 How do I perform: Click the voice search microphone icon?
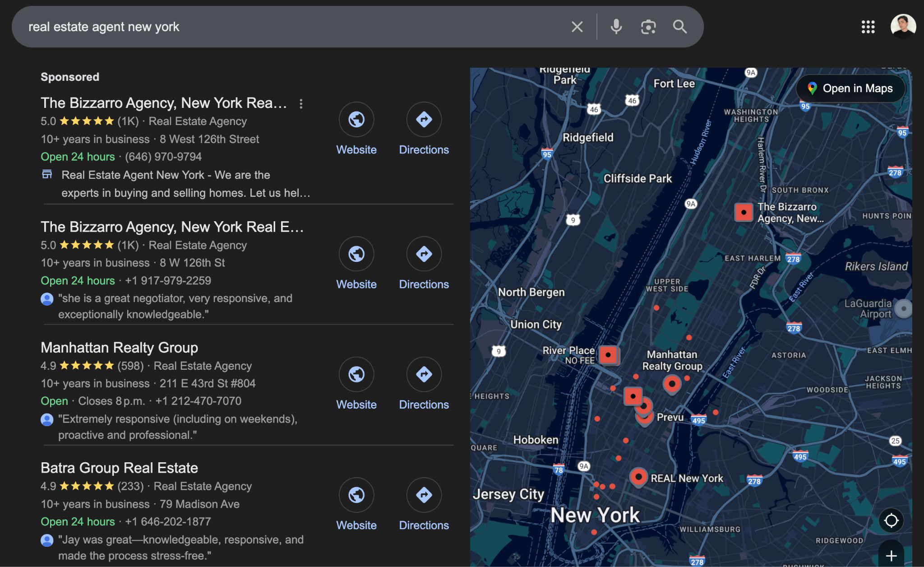coord(616,27)
